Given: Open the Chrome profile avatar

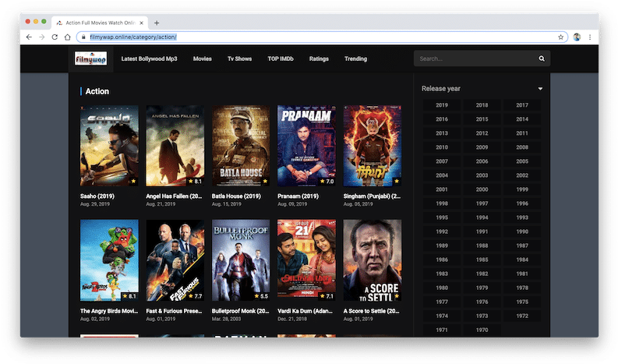Looking at the screenshot, I should pos(577,37).
